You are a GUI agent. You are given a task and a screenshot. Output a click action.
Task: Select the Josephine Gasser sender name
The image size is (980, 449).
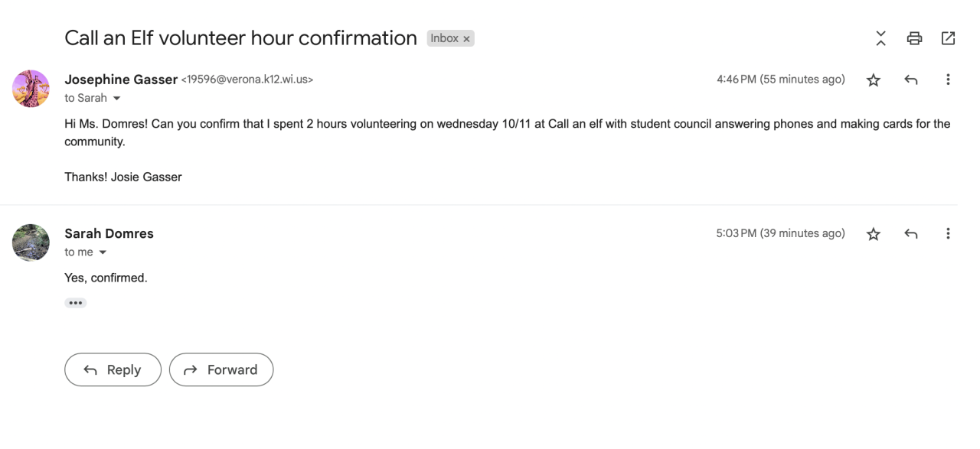(121, 80)
